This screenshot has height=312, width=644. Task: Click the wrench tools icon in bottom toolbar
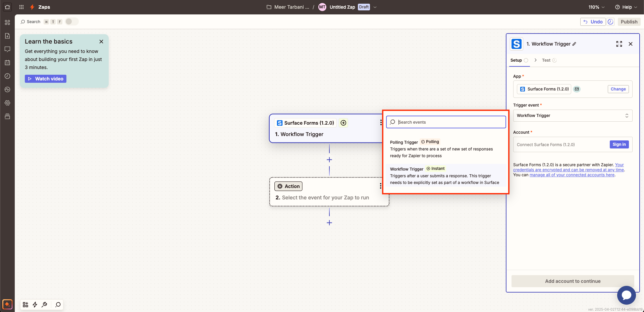tap(44, 305)
